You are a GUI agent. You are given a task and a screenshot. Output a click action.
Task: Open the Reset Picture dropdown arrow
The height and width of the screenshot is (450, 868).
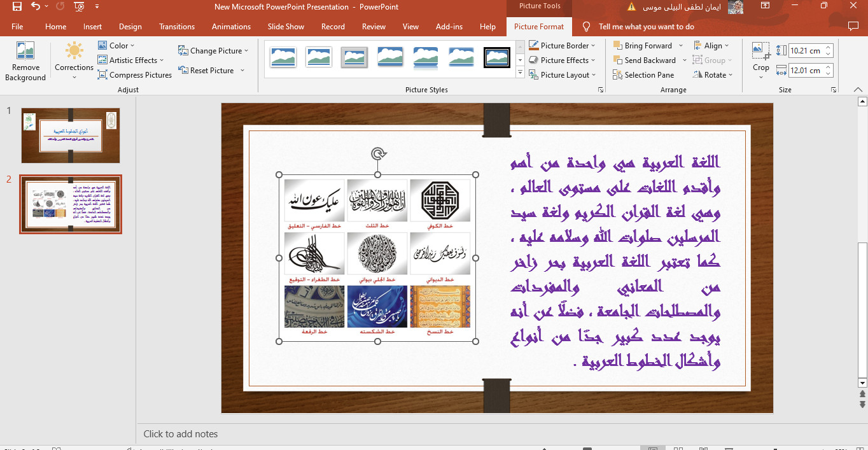point(242,71)
